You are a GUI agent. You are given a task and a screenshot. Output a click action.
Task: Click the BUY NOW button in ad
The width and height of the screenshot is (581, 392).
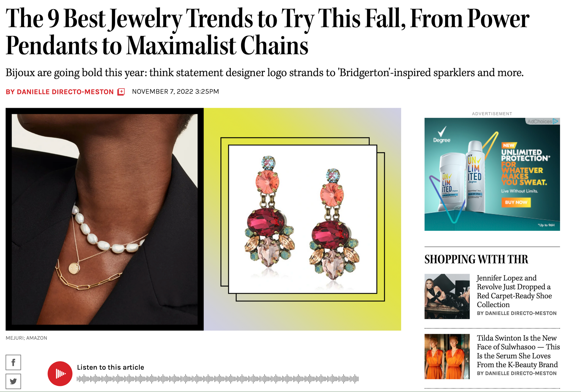[516, 202]
